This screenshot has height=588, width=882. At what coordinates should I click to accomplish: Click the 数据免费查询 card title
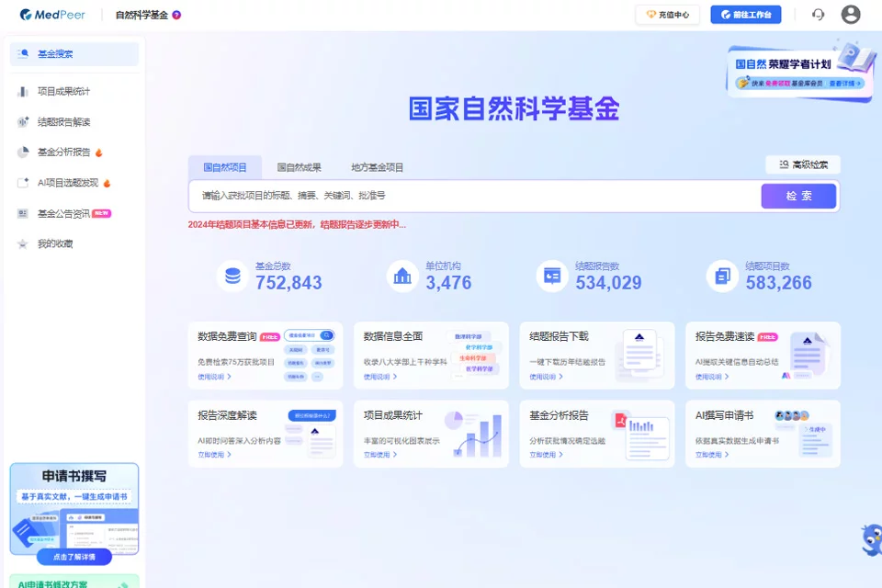(x=227, y=336)
